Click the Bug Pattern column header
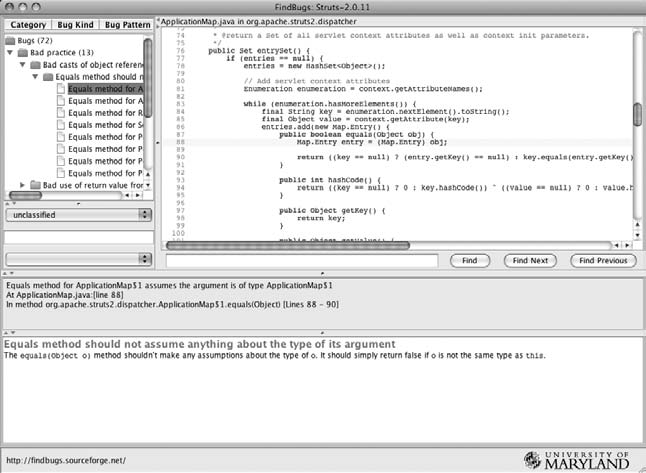Screen dimensions: 646x473 tap(128, 21)
